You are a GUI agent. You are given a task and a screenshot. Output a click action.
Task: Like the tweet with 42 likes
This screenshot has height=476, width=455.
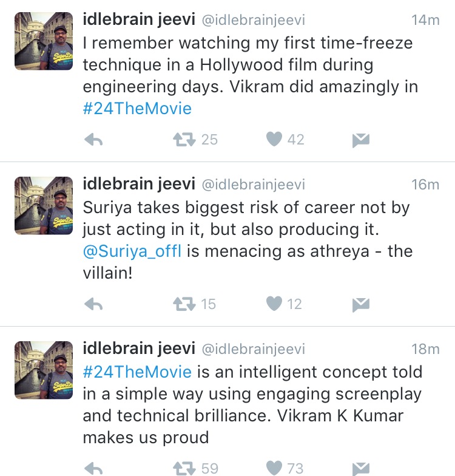pos(275,140)
